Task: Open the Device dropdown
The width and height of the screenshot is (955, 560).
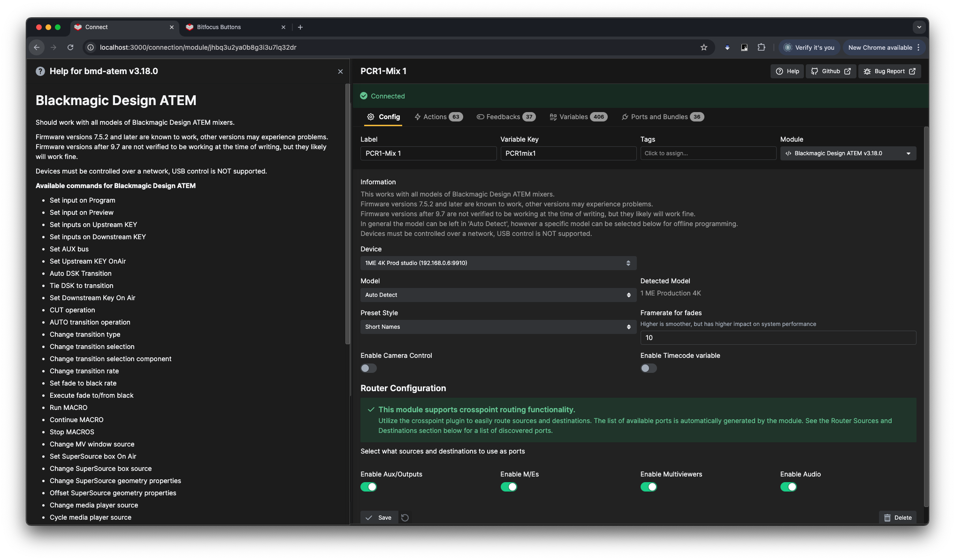Action: [498, 263]
